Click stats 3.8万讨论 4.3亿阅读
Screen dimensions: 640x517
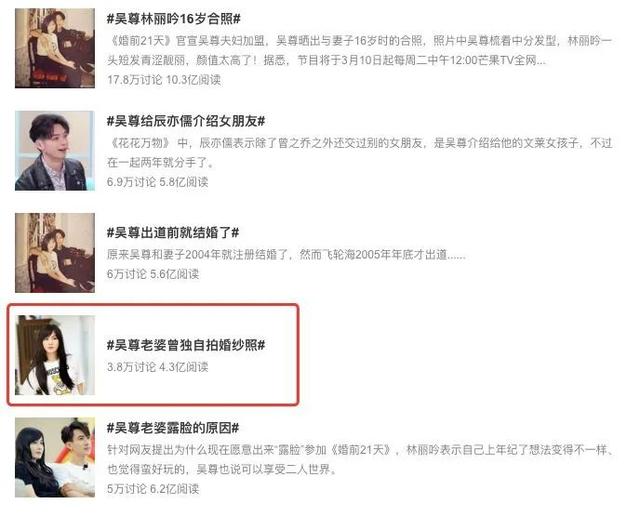click(158, 367)
